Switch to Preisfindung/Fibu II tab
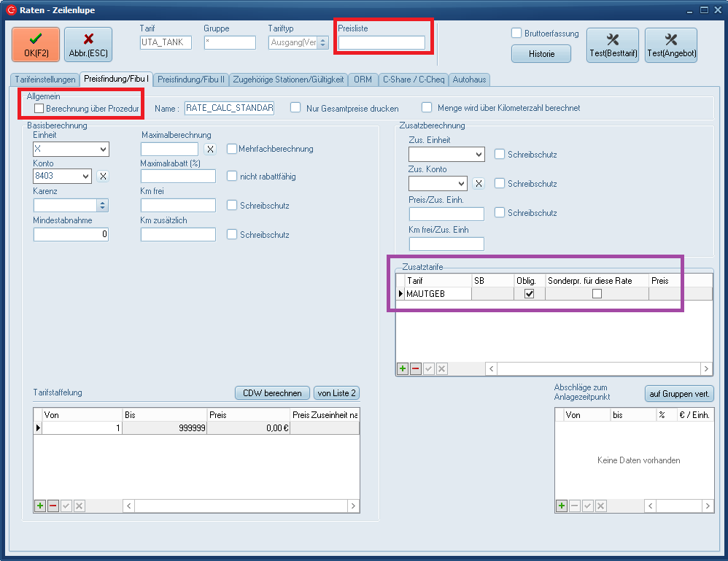728x561 pixels. coord(192,79)
